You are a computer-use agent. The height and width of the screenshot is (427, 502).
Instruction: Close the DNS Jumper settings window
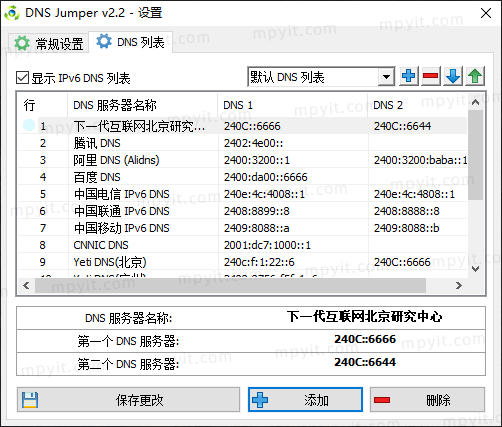click(486, 13)
